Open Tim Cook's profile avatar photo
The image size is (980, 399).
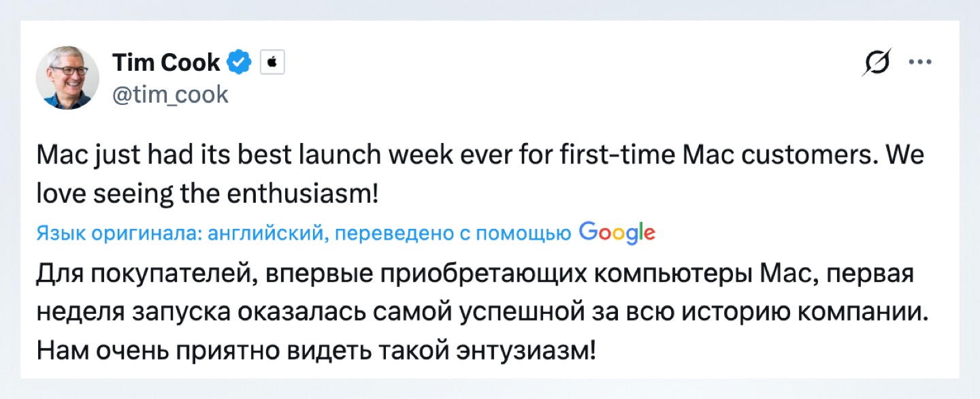[x=67, y=78]
